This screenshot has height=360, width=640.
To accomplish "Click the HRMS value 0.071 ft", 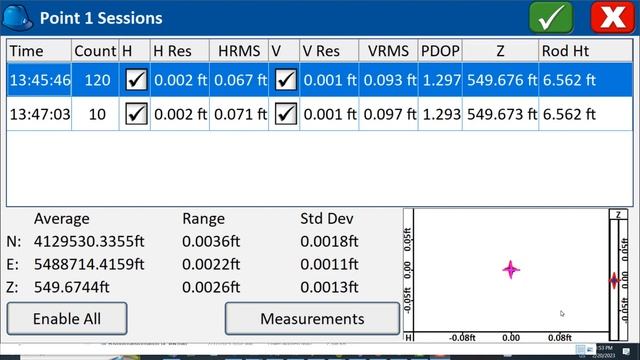I will point(240,114).
